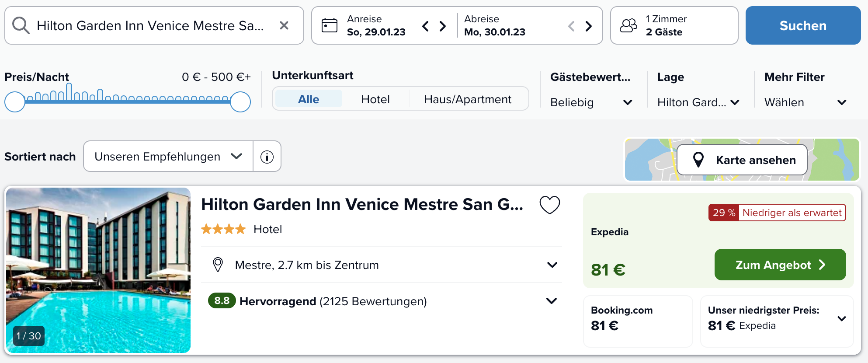Click the blue Suchen button
Viewport: 868px width, 363px height.
coord(803,25)
